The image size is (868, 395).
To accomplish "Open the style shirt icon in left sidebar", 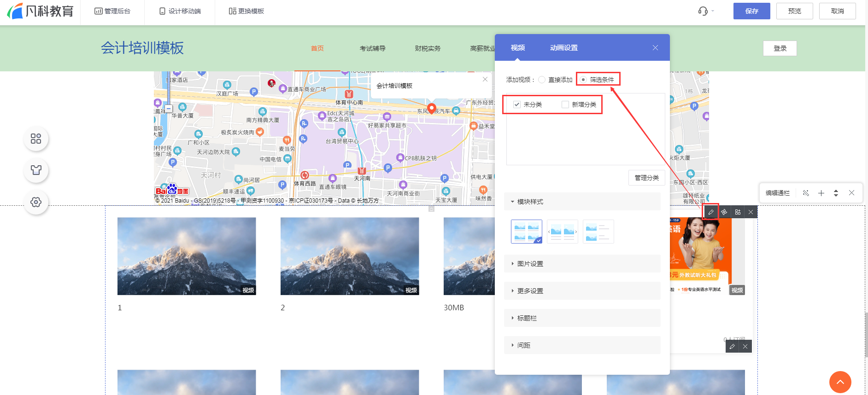I will [x=36, y=170].
